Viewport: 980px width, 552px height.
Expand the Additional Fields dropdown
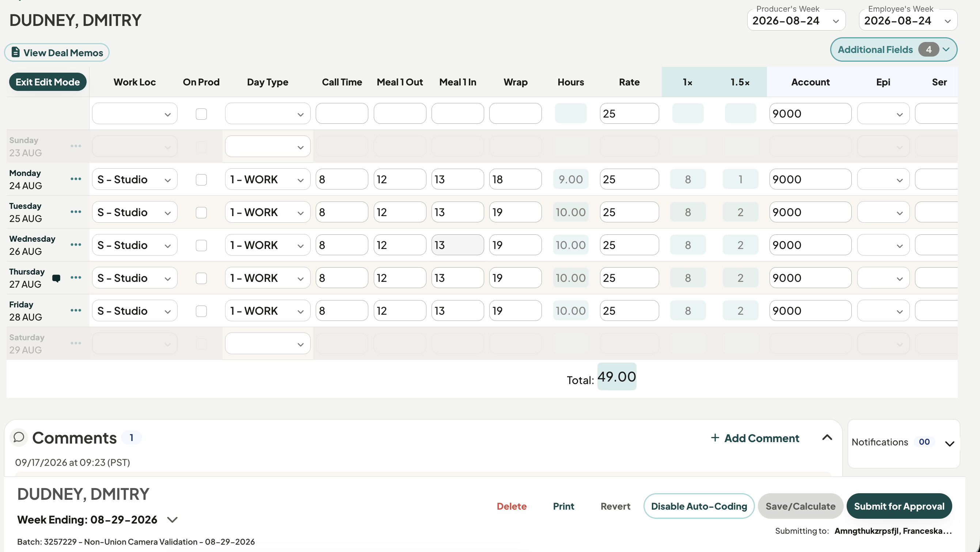(893, 49)
